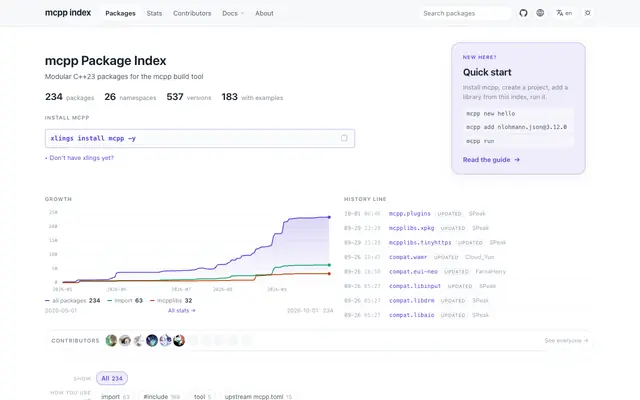
Task: Click the xlings install mcpp command box
Action: [x=200, y=138]
